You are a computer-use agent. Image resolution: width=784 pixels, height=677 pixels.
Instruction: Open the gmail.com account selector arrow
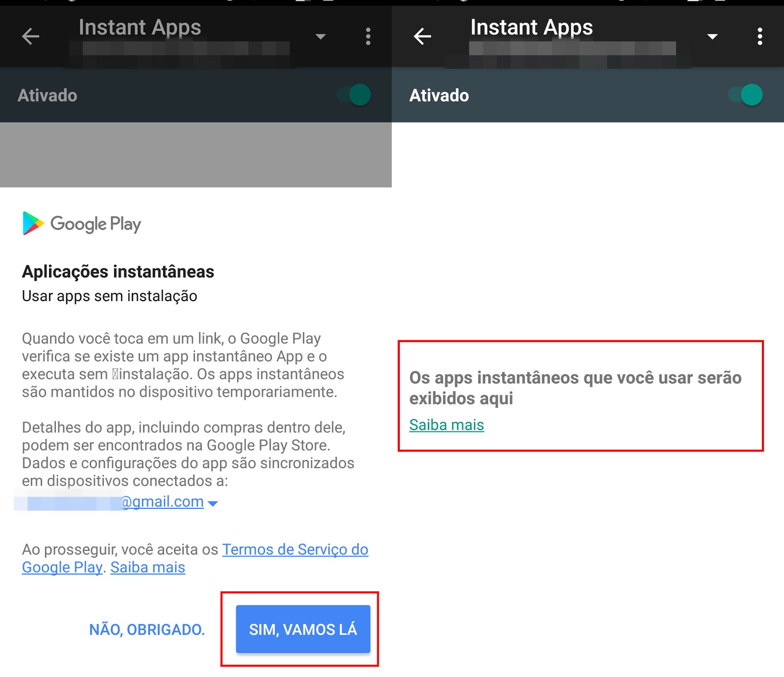(x=213, y=503)
